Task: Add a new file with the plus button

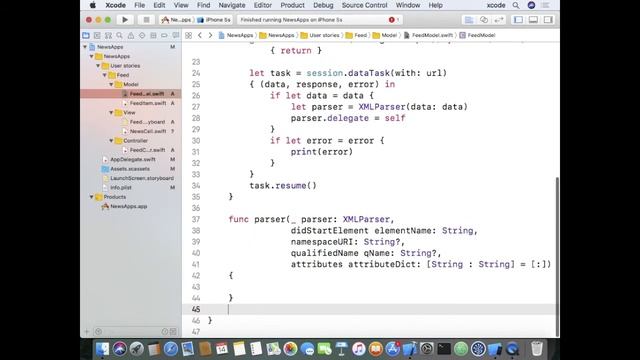Action: 87,332
